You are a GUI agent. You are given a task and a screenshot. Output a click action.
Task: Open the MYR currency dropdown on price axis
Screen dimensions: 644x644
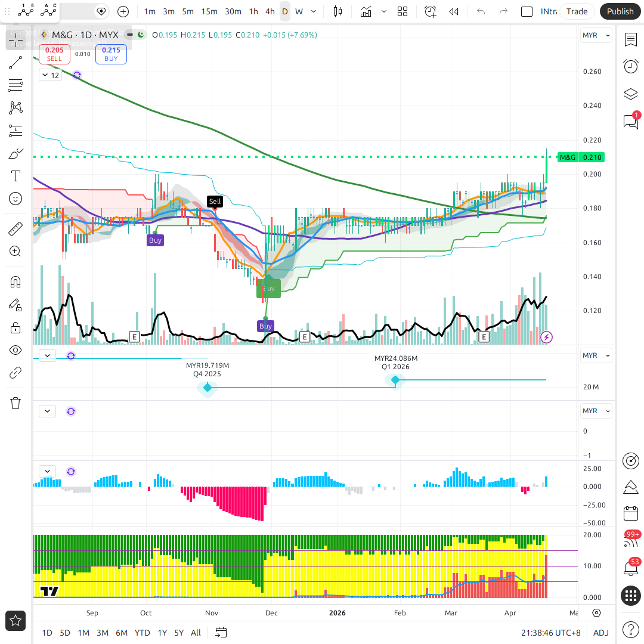(x=596, y=35)
